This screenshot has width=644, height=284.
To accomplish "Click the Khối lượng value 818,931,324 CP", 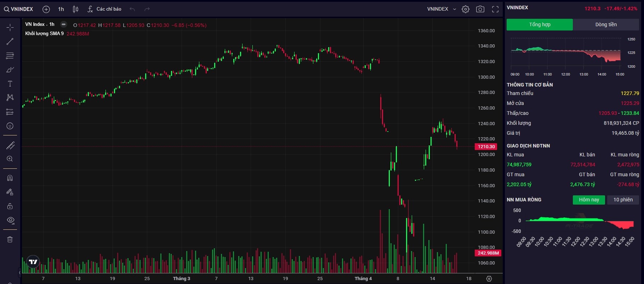I will tap(621, 123).
